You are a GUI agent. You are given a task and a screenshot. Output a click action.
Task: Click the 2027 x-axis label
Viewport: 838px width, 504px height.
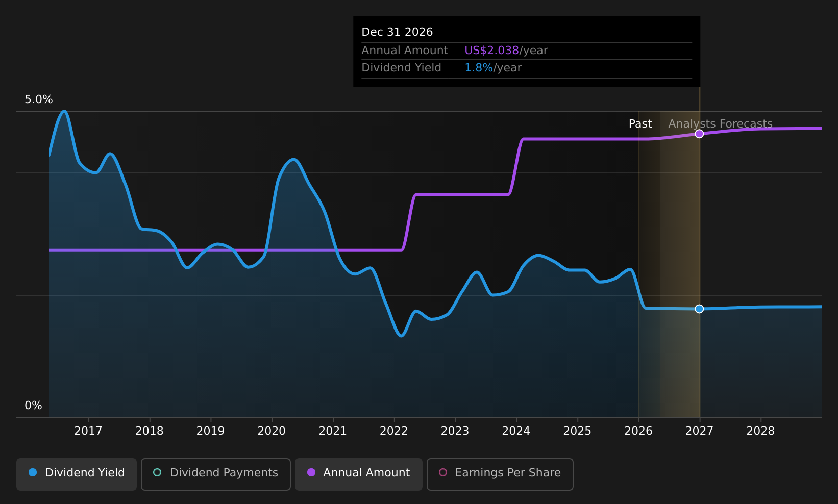699,431
